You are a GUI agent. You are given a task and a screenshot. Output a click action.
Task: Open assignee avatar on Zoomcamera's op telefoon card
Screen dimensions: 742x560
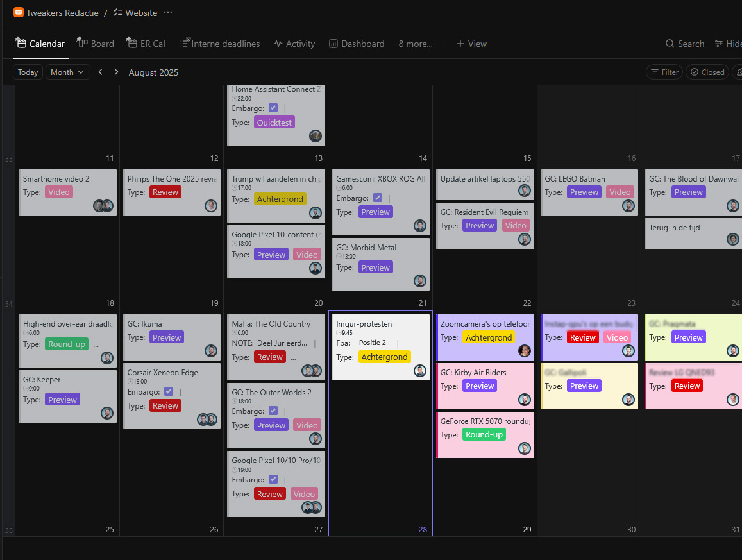tap(525, 351)
